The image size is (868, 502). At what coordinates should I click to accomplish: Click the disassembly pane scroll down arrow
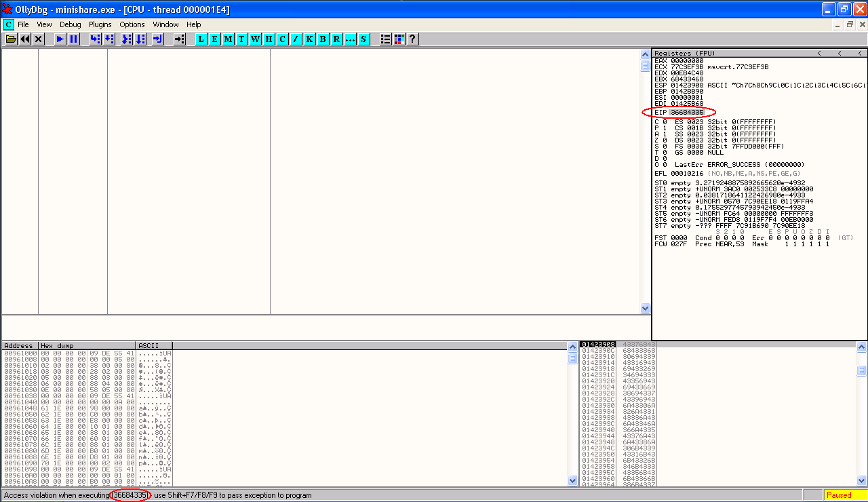645,308
